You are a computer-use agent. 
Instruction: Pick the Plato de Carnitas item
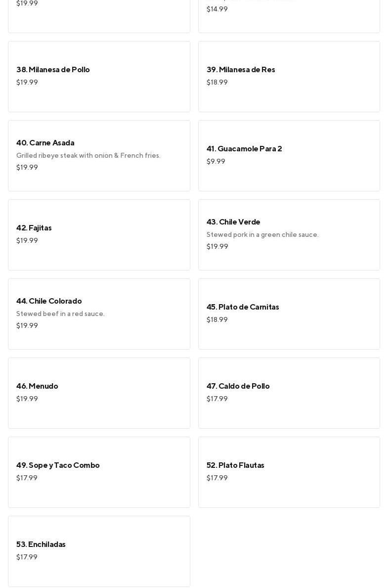point(243,307)
